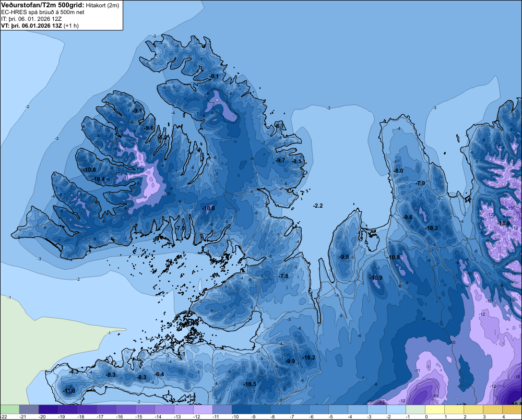Click the legend swatch between -21 and -20

point(29,410)
